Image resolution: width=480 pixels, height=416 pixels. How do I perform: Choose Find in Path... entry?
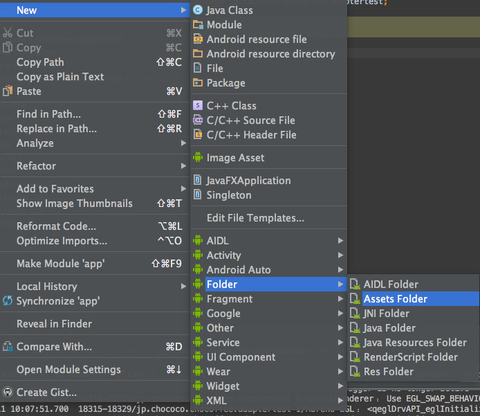[x=95, y=114]
